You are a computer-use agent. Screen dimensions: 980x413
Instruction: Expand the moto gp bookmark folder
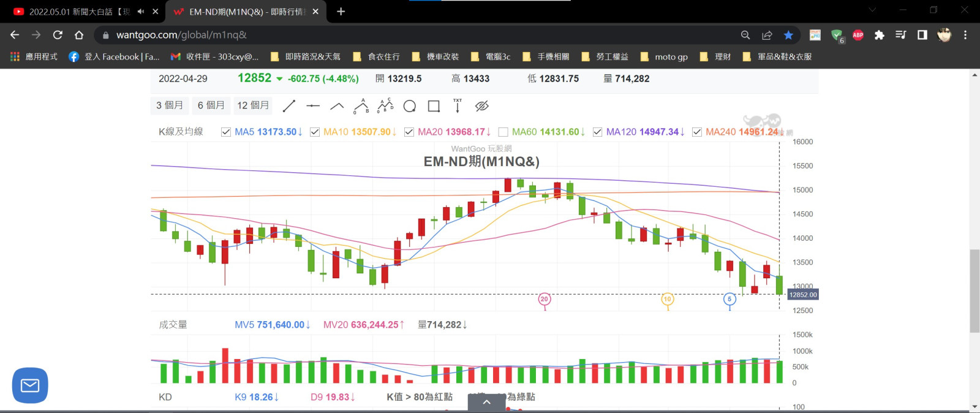(x=664, y=56)
